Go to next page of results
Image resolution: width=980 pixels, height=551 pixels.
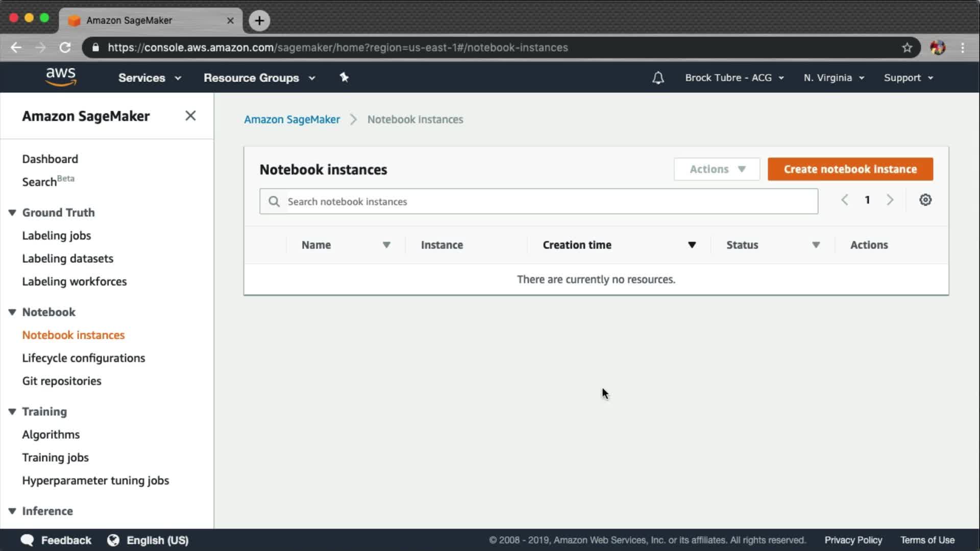pyautogui.click(x=890, y=200)
